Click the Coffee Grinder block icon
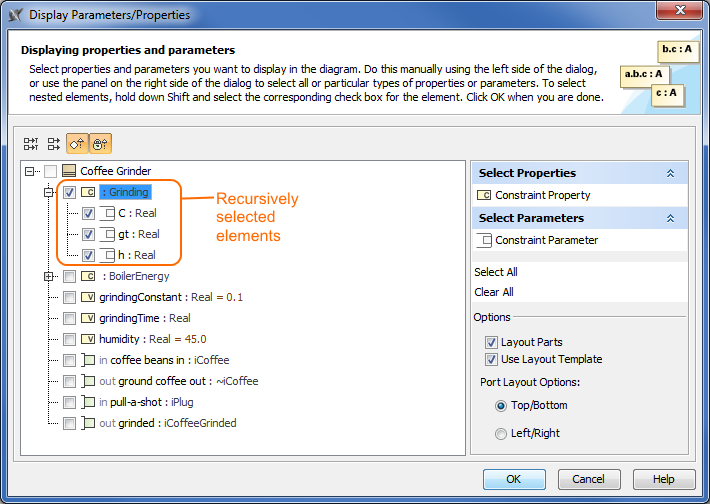 click(x=69, y=171)
